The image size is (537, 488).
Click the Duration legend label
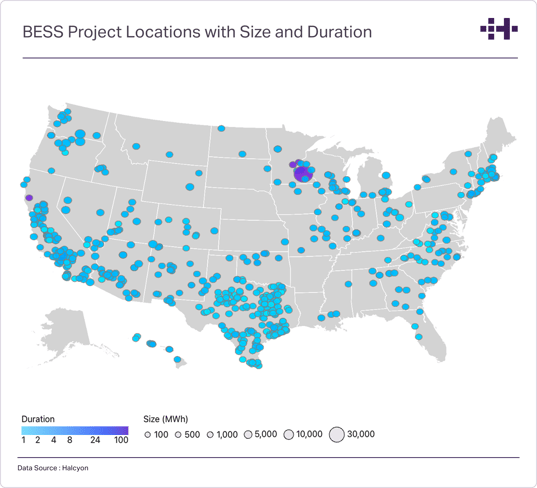(x=38, y=419)
